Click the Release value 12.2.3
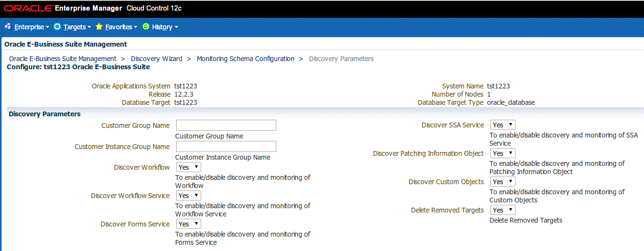The width and height of the screenshot is (644, 251). tap(184, 94)
